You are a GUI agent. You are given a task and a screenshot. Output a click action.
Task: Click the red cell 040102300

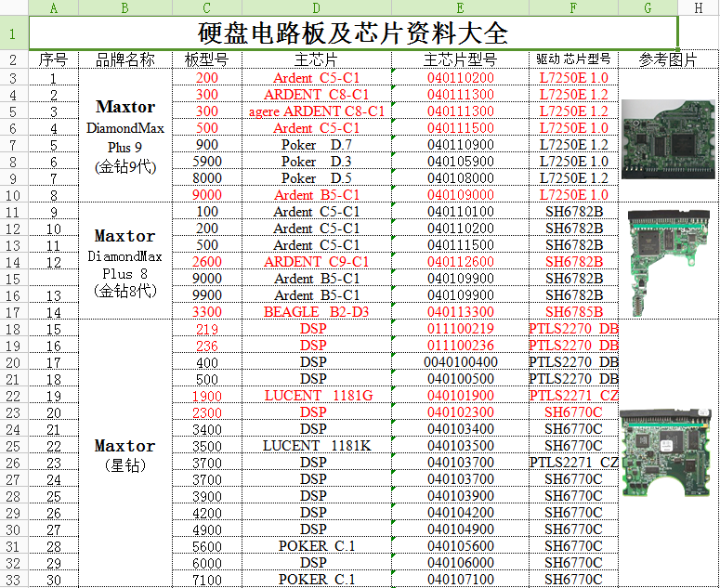[x=460, y=412]
